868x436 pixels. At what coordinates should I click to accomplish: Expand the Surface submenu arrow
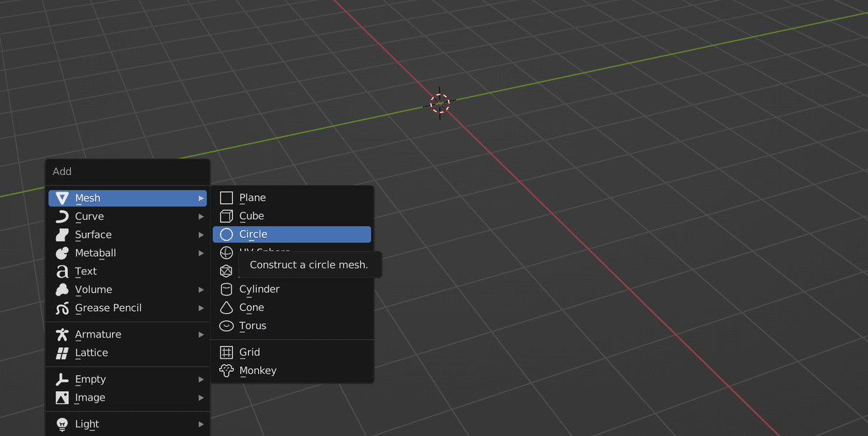click(201, 235)
